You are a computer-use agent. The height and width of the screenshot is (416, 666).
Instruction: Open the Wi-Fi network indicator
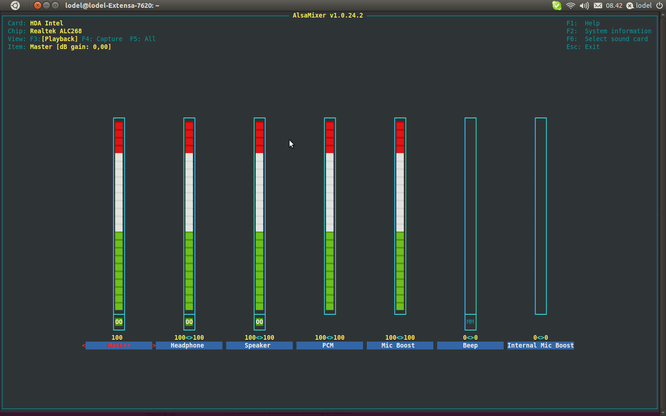[570, 6]
